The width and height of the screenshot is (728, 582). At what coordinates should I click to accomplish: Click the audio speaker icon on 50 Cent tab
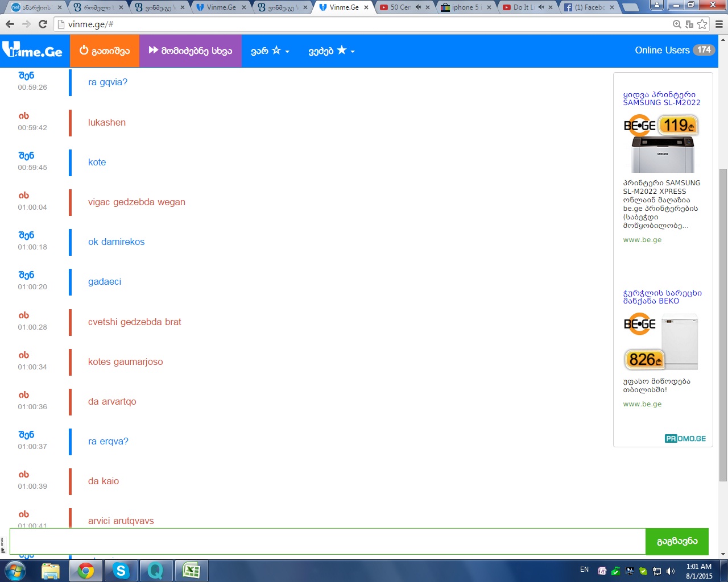pyautogui.click(x=419, y=7)
